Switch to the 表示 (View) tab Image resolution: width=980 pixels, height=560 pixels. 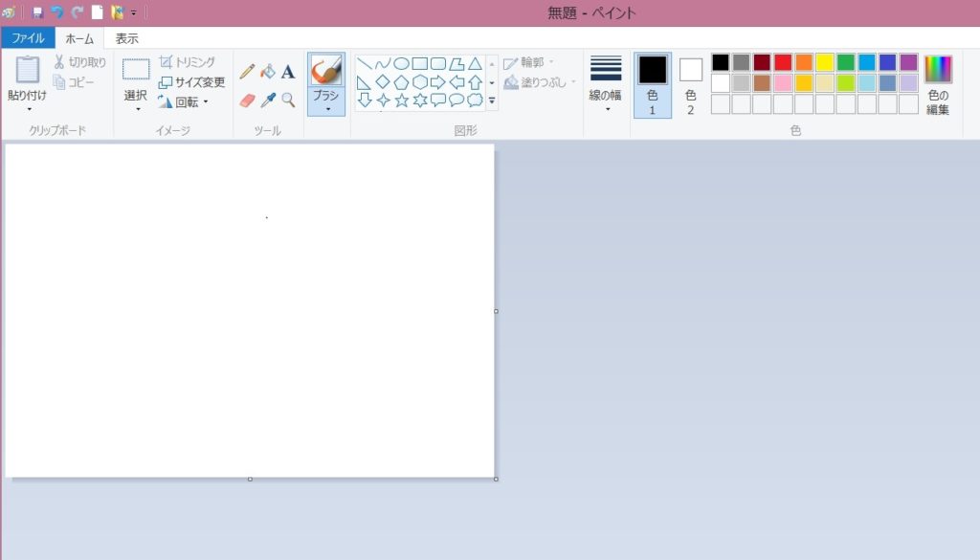[x=127, y=38]
